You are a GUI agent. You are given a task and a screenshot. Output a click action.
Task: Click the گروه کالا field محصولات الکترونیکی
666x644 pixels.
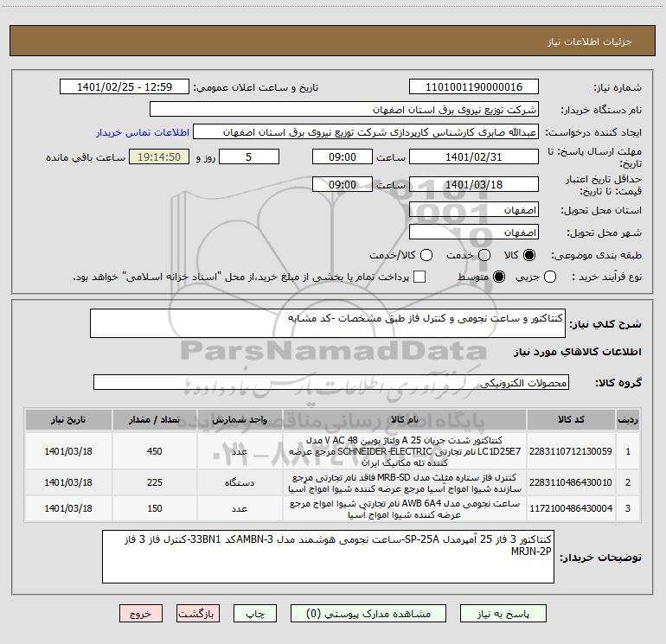point(331,382)
